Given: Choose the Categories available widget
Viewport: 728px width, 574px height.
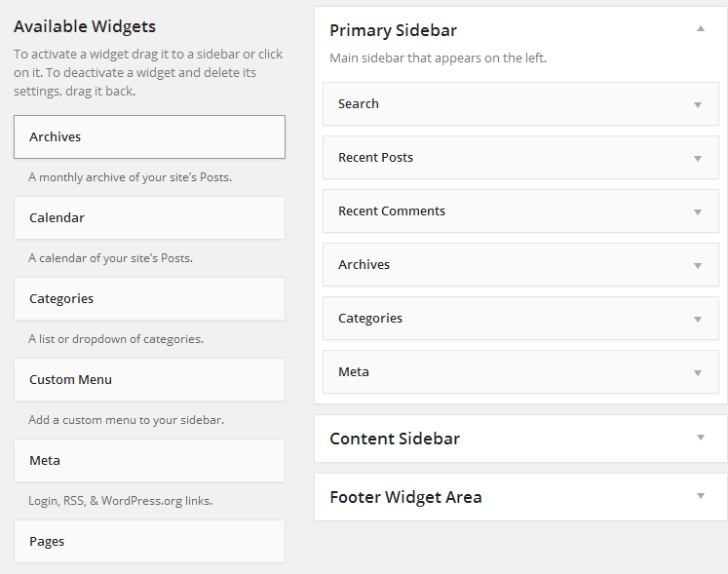Looking at the screenshot, I should click(x=149, y=299).
